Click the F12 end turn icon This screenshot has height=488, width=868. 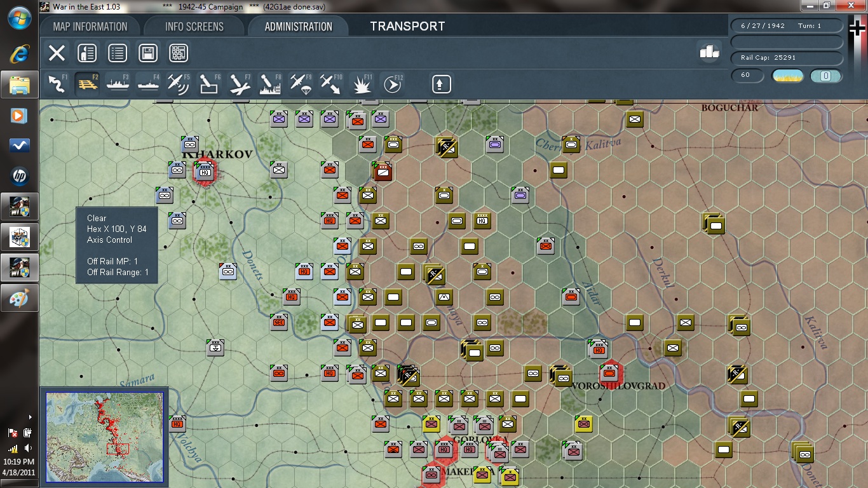click(x=392, y=83)
